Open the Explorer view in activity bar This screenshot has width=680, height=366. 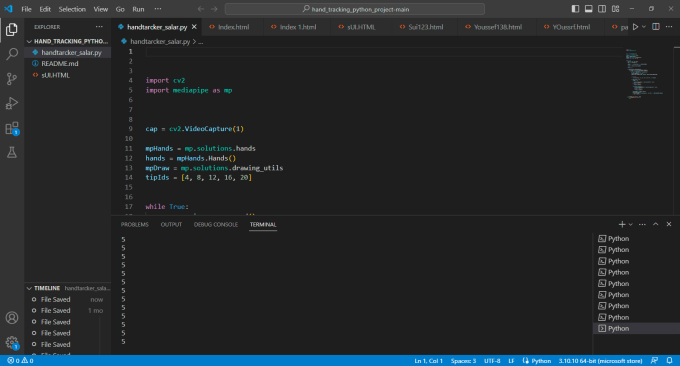[x=12, y=29]
